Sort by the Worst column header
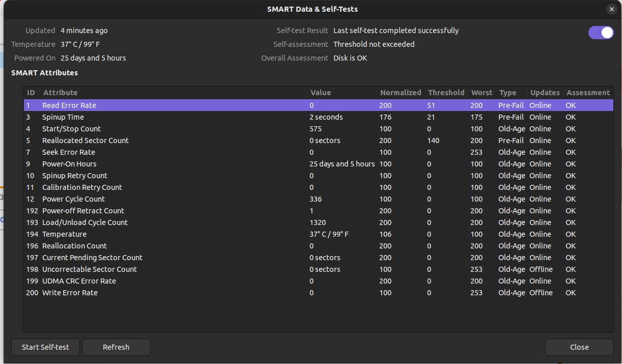The image size is (622, 364). [482, 93]
